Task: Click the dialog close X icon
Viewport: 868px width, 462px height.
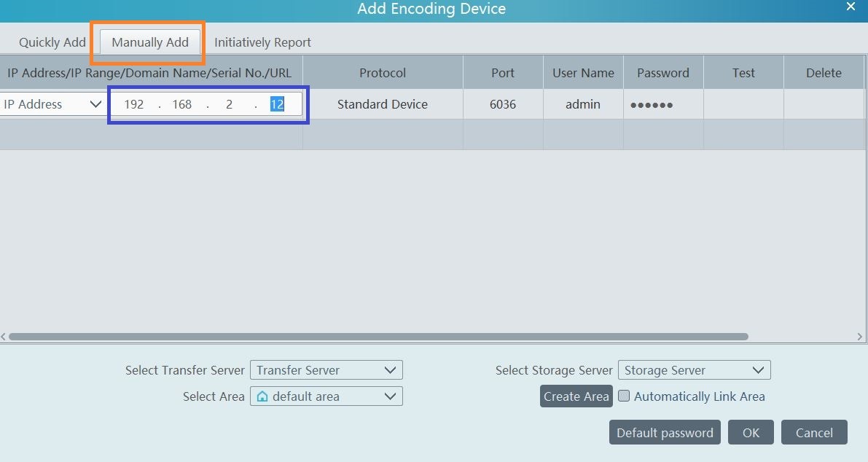Action: coord(851,7)
